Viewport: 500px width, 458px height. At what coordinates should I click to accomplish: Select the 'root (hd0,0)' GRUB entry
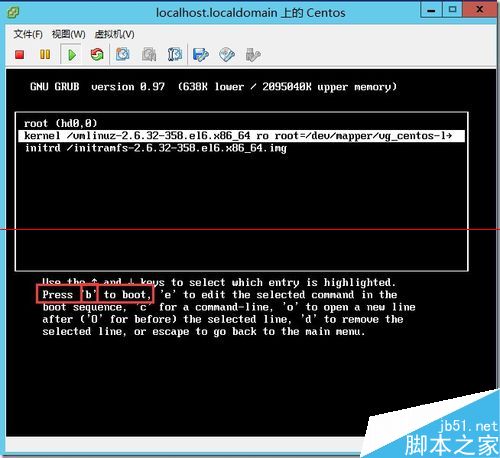tap(61, 123)
